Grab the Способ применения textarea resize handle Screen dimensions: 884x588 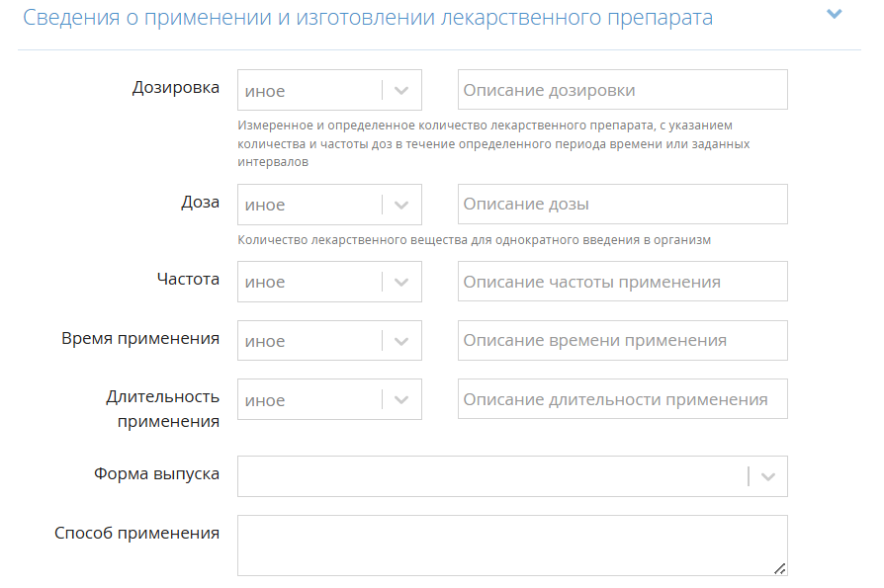(x=780, y=568)
